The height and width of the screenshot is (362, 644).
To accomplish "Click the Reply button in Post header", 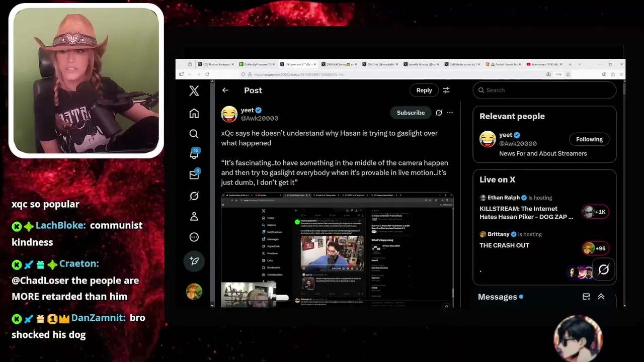I will 424,90.
